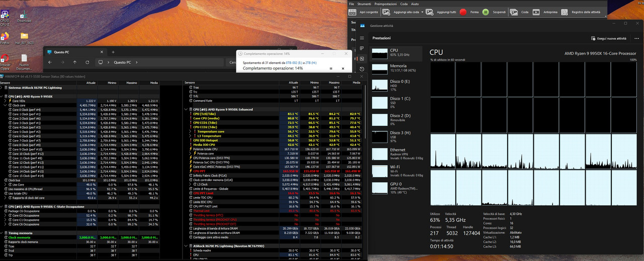Expand L3 Temperature row in HWiNFO
This screenshot has width=644, height=261.
coord(191,136)
